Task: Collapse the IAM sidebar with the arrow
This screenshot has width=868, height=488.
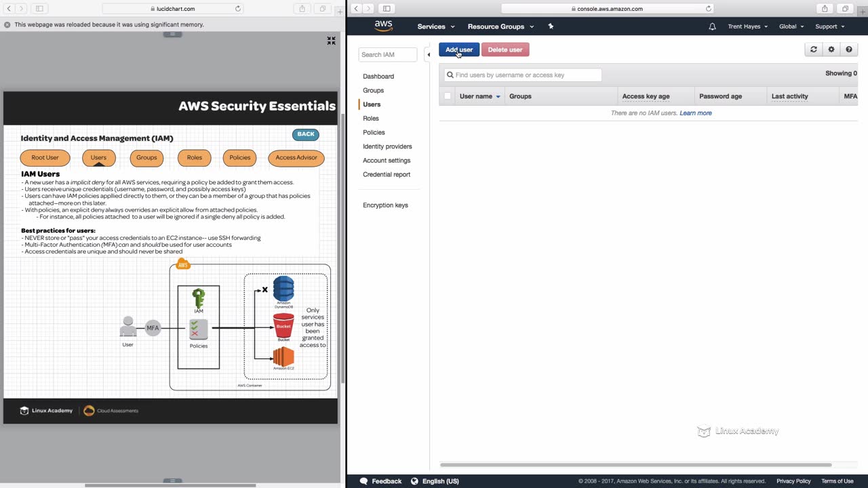Action: (x=428, y=54)
